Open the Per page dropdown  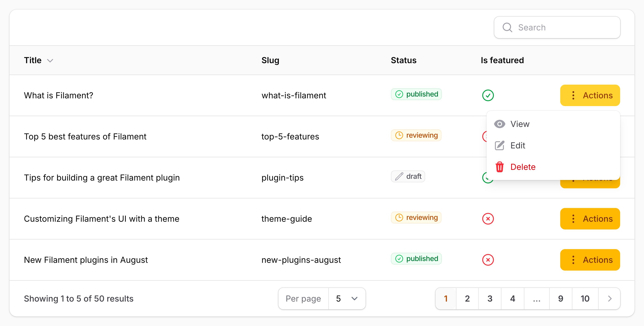[x=347, y=299]
